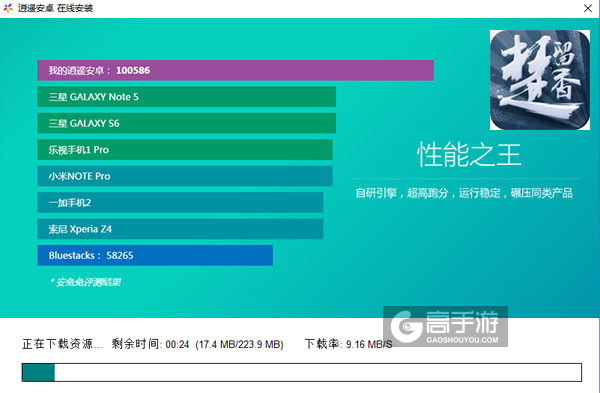Click the 17.4 MB/223.9 MB size text
The image size is (600, 393).
click(240, 344)
